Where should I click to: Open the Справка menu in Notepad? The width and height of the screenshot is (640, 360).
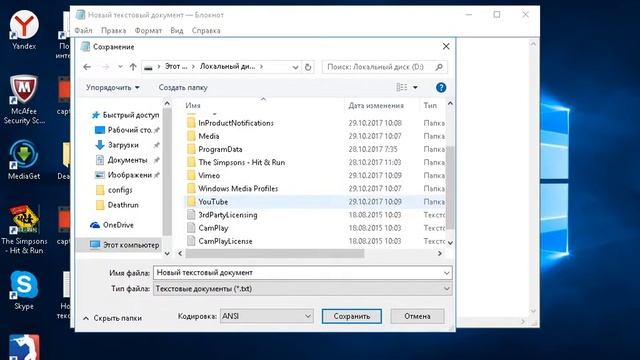pyautogui.click(x=206, y=31)
